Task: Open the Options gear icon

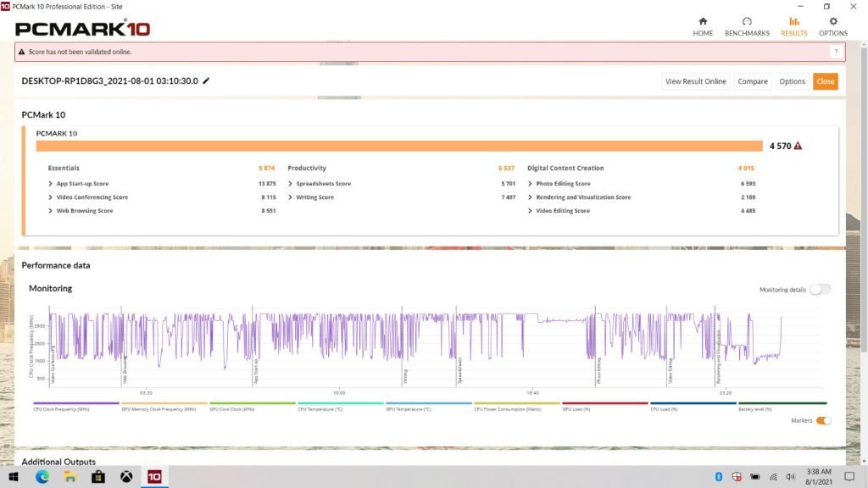Action: point(832,21)
